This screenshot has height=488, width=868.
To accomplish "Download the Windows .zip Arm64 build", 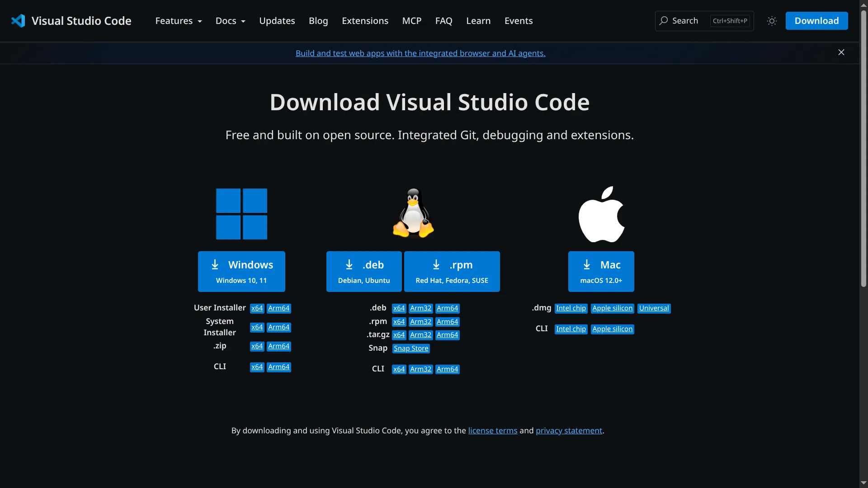I will (279, 346).
